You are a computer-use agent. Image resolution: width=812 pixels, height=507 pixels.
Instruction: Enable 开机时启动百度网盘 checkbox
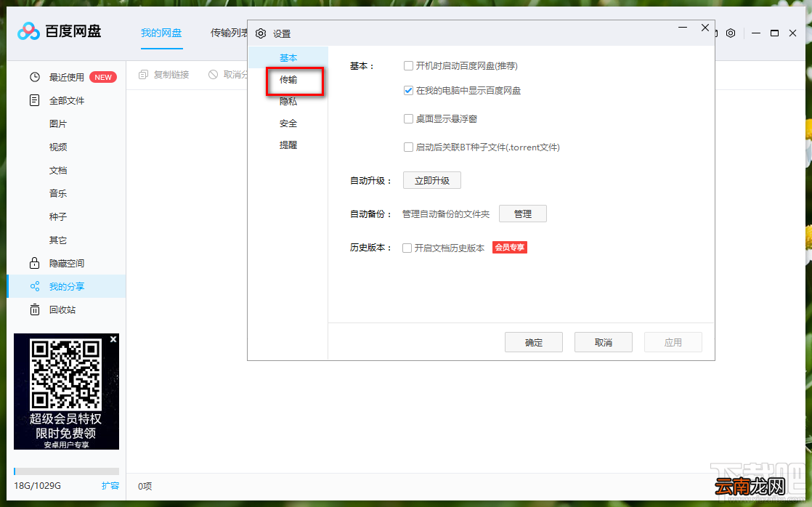pyautogui.click(x=408, y=66)
